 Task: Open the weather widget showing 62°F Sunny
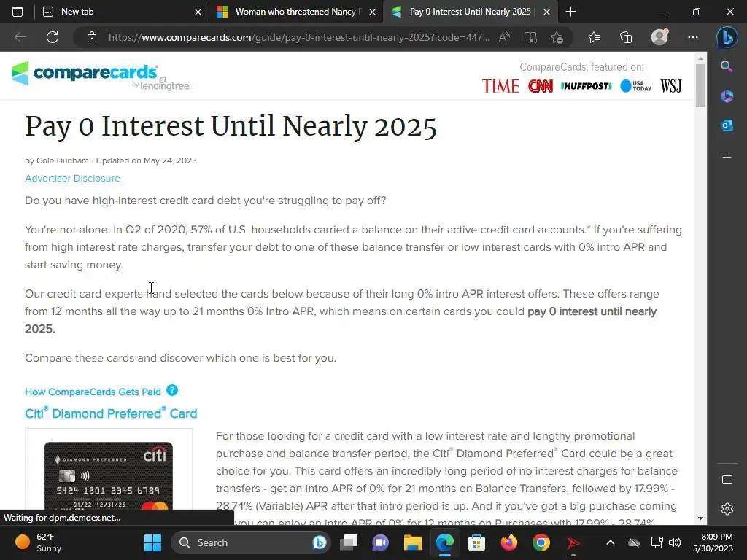coord(38,542)
